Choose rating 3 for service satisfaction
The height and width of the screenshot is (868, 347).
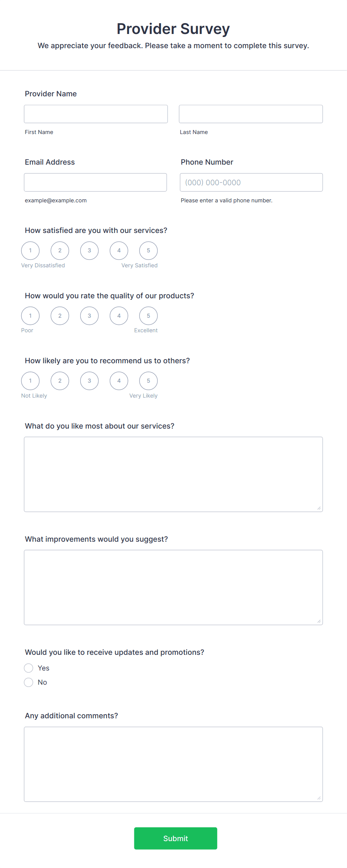coord(90,251)
